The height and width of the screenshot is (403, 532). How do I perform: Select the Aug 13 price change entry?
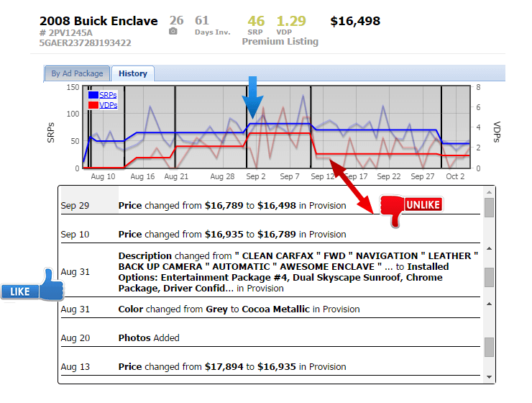click(270, 367)
